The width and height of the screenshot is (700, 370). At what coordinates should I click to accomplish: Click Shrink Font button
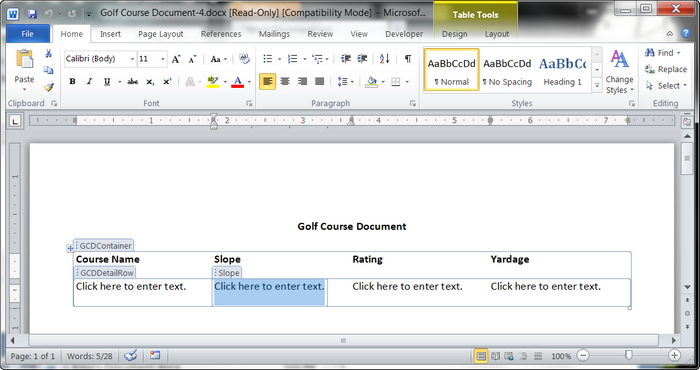click(x=192, y=59)
